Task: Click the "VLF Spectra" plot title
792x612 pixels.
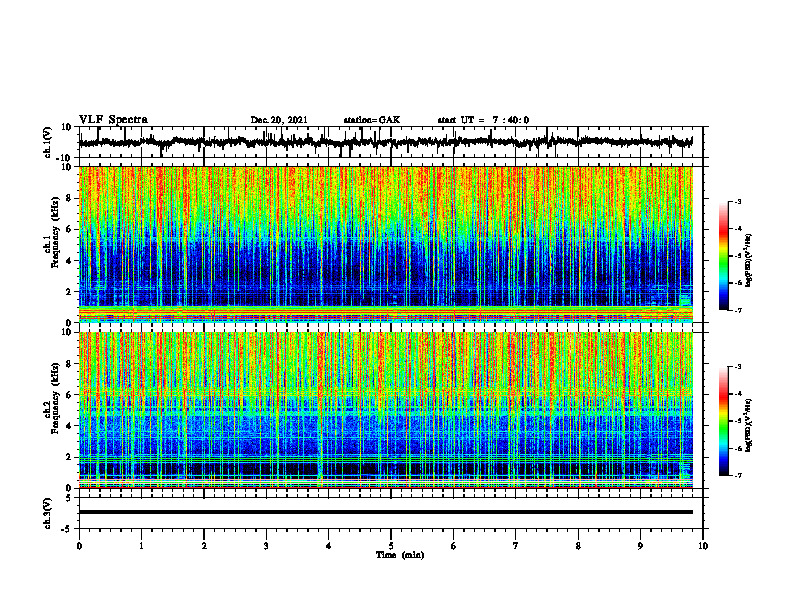Action: 113,120
